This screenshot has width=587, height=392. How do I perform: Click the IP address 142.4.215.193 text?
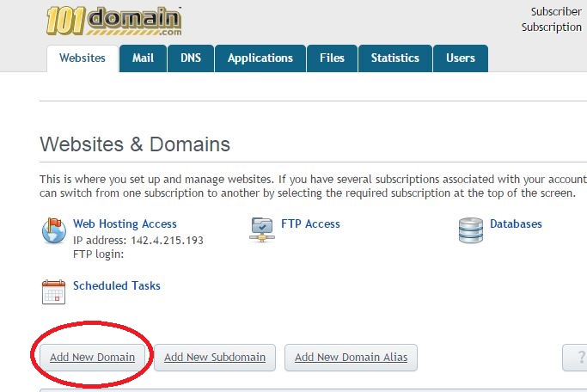[138, 241]
